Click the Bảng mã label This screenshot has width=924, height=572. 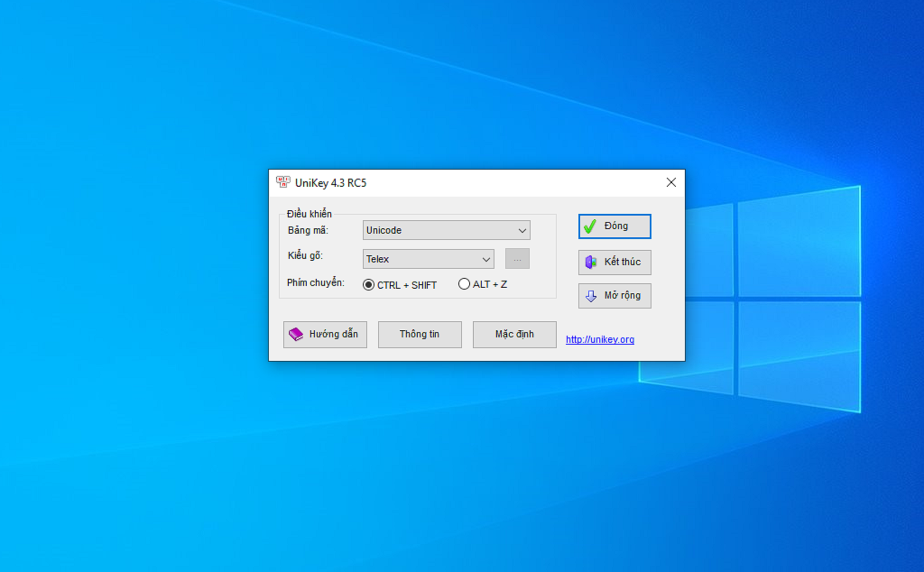pyautogui.click(x=308, y=230)
